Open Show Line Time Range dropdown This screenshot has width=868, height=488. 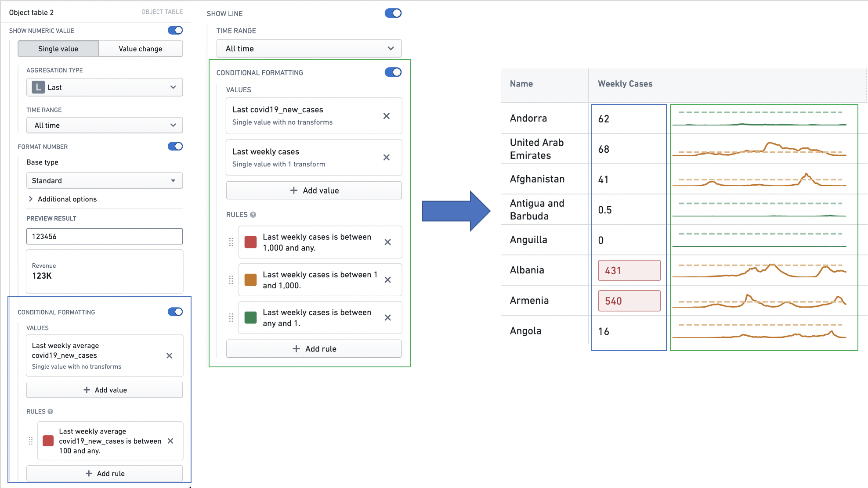pyautogui.click(x=309, y=49)
